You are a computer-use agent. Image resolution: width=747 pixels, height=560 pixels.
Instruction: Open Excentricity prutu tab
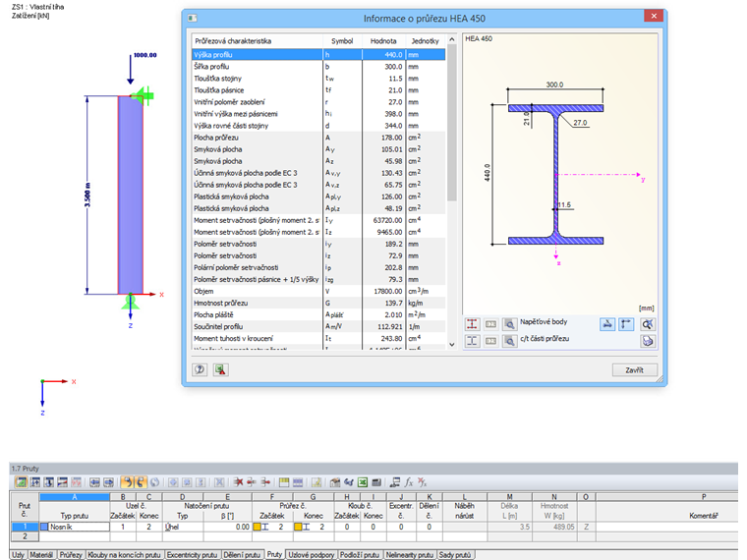(x=193, y=555)
